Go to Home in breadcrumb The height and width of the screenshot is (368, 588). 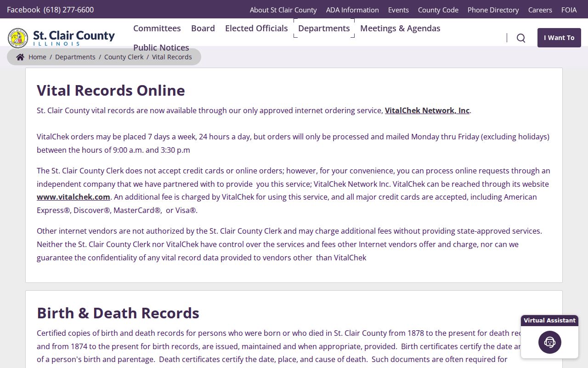pyautogui.click(x=37, y=57)
